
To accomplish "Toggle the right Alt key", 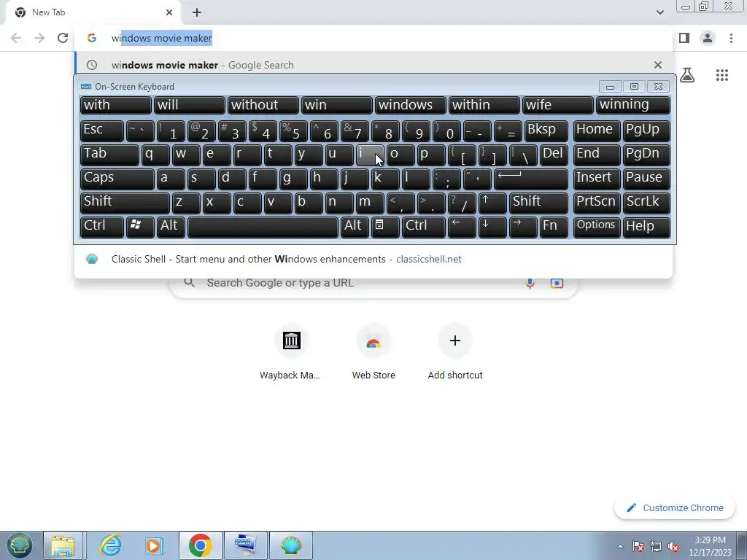I will [355, 227].
